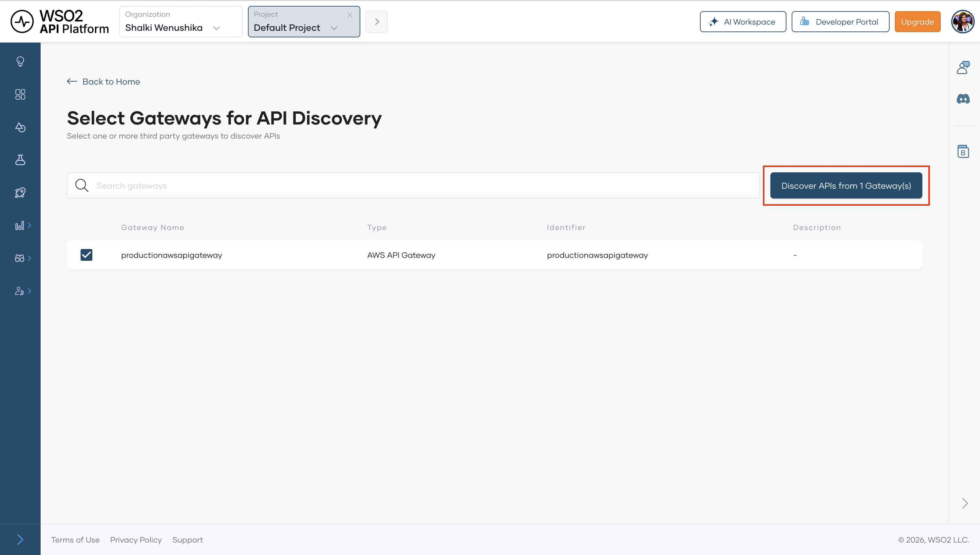This screenshot has height=555, width=980.
Task: Expand the left sidebar with bottom chevron
Action: (x=20, y=539)
